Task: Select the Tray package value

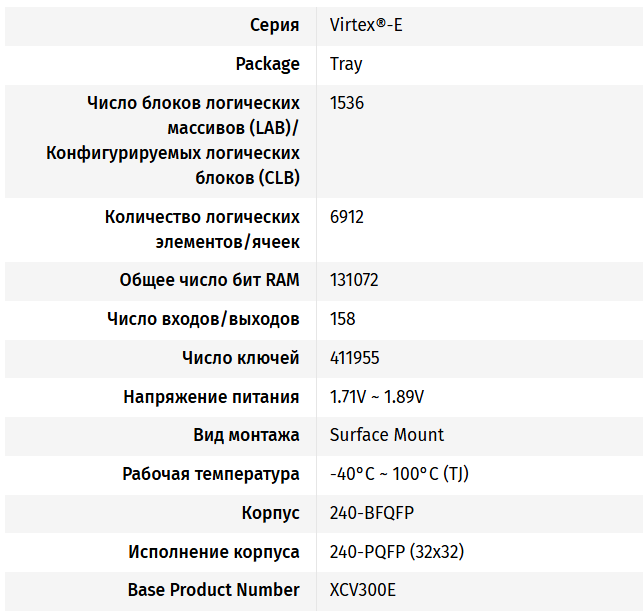Action: (x=346, y=64)
